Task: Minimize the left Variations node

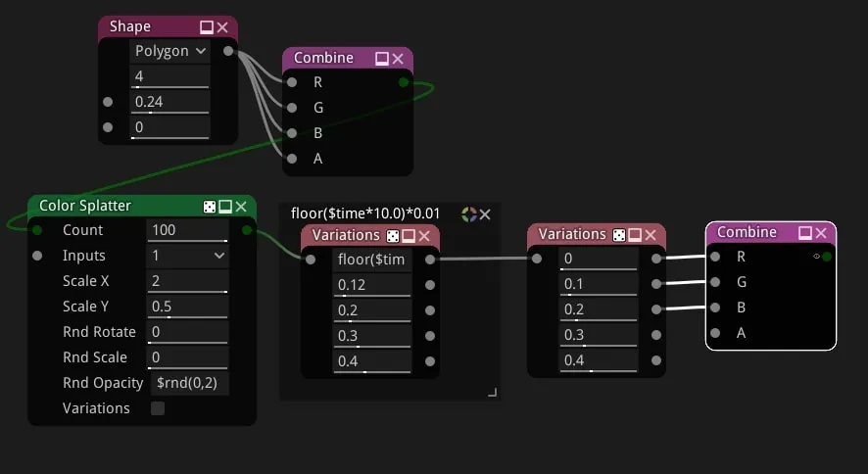Action: [409, 236]
